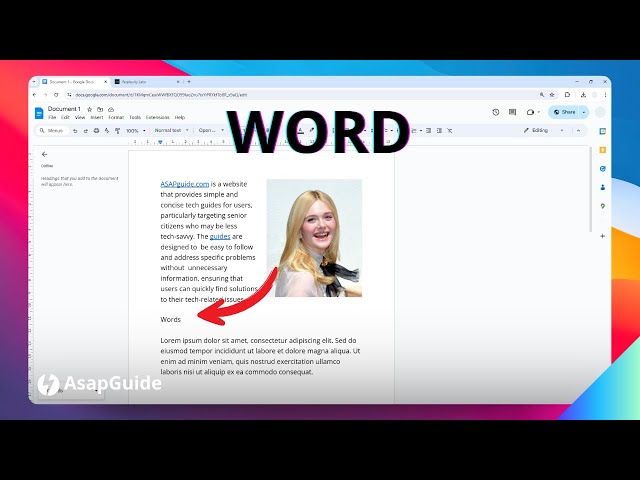Open Google Keep side panel icon
640x480 pixels.
coord(602,150)
